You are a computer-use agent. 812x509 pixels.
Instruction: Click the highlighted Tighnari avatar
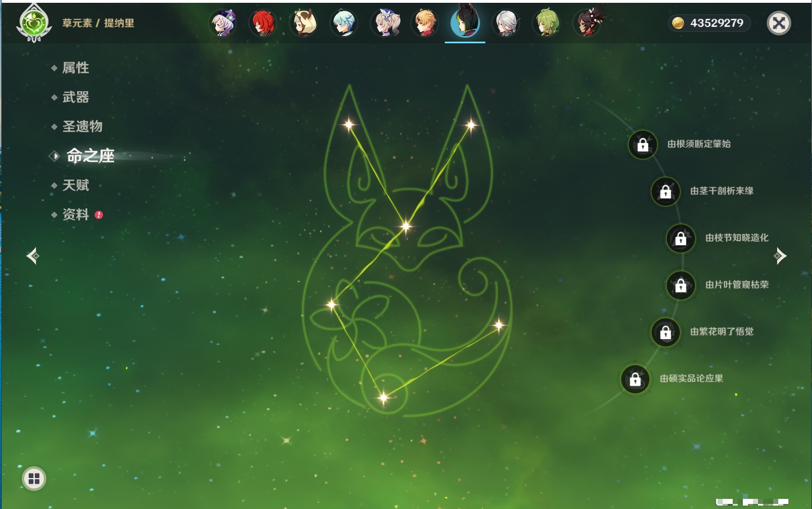(x=465, y=22)
